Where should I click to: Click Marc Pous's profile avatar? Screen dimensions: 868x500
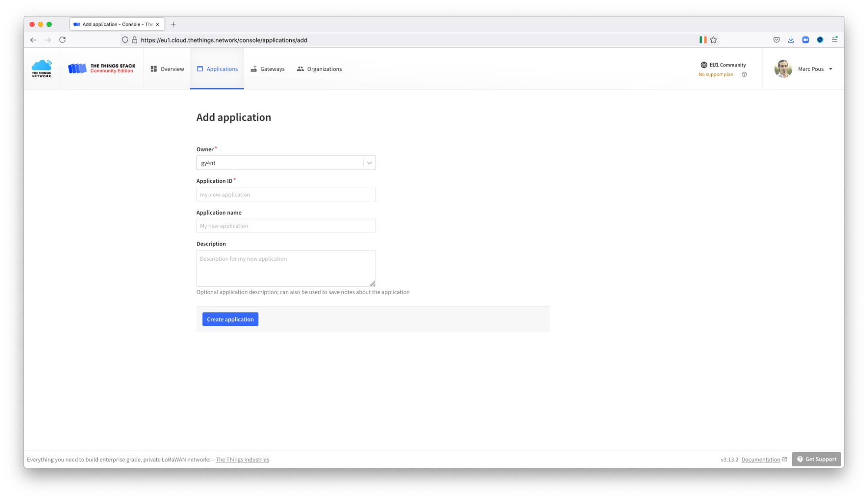(783, 69)
